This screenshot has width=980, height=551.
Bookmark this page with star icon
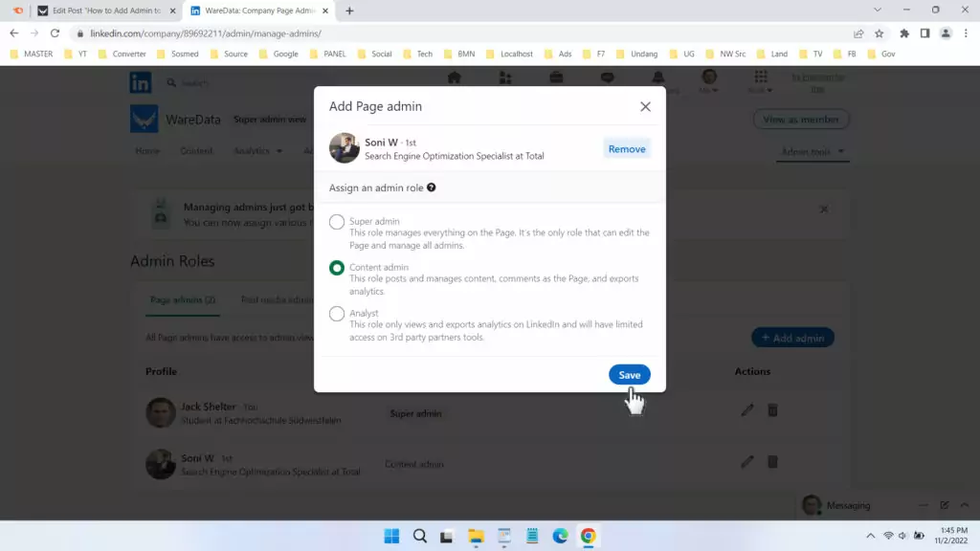click(880, 33)
